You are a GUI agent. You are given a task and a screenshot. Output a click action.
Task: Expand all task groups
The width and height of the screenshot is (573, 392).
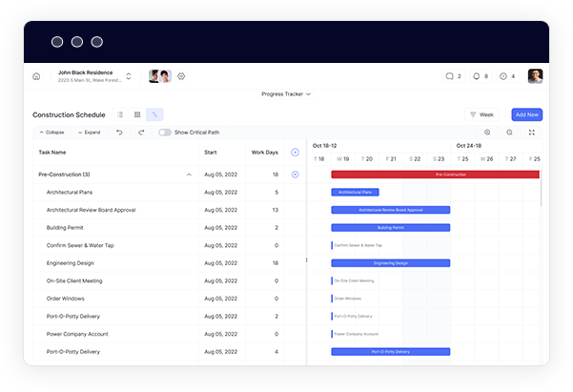(90, 133)
